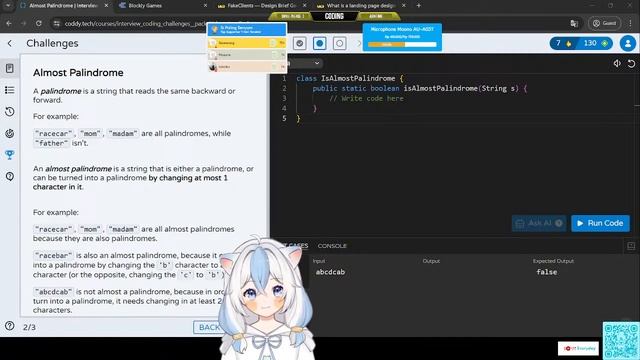Close the Almost Palindrome tab
Screen dimensions: 640x360
tap(106, 6)
